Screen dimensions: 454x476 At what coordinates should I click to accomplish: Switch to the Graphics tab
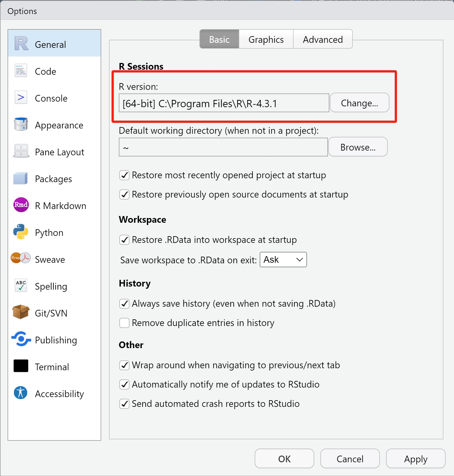[266, 39]
